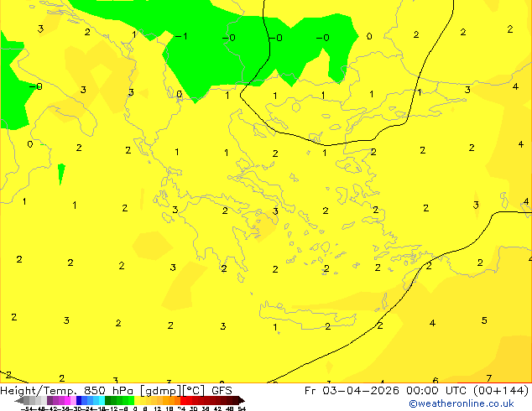Pick the bright red swatch in the legend

pyautogui.click(x=183, y=400)
